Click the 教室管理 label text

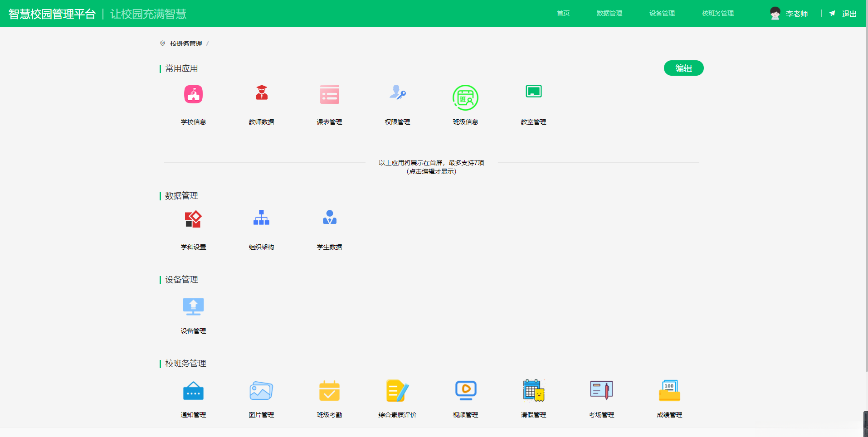pos(534,122)
